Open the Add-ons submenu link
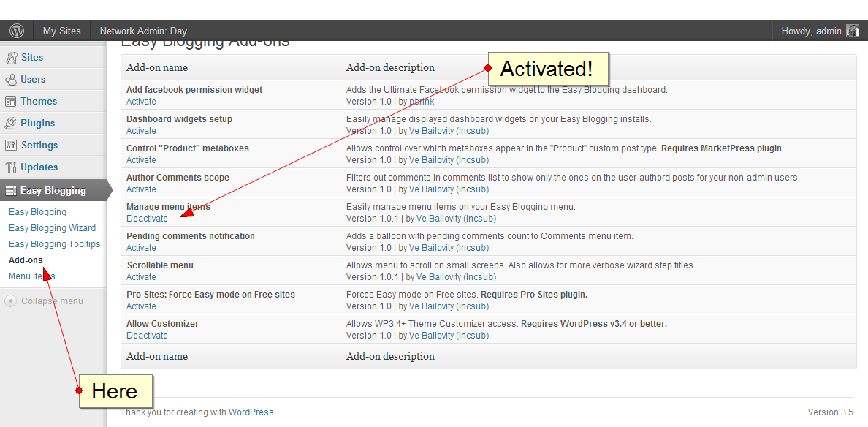Viewport: 868px width, 427px height. [26, 260]
